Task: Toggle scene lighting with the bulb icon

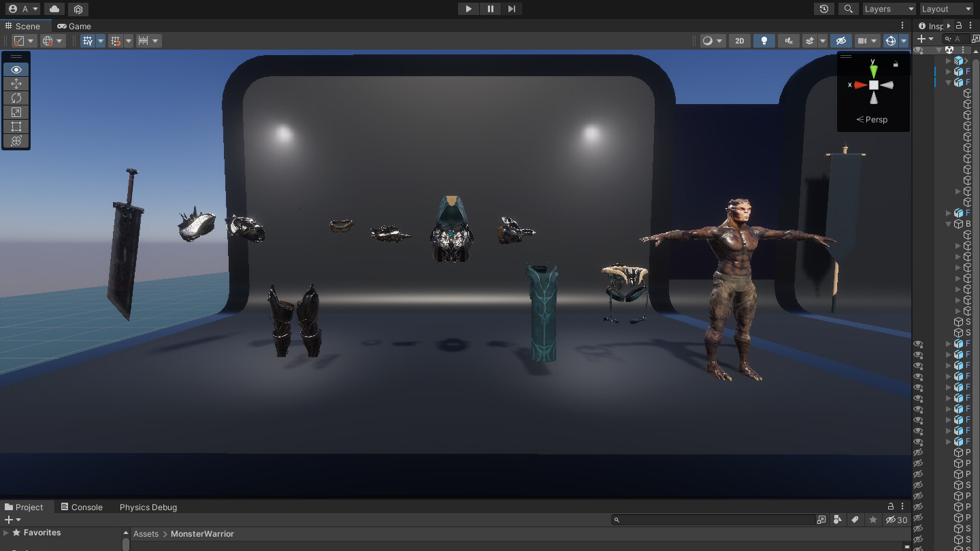Action: click(764, 41)
